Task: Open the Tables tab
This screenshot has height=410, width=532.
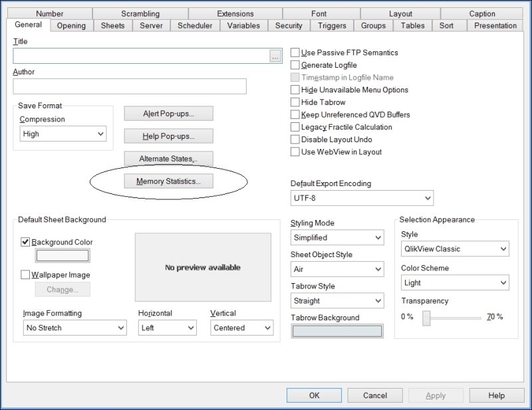Action: (412, 26)
